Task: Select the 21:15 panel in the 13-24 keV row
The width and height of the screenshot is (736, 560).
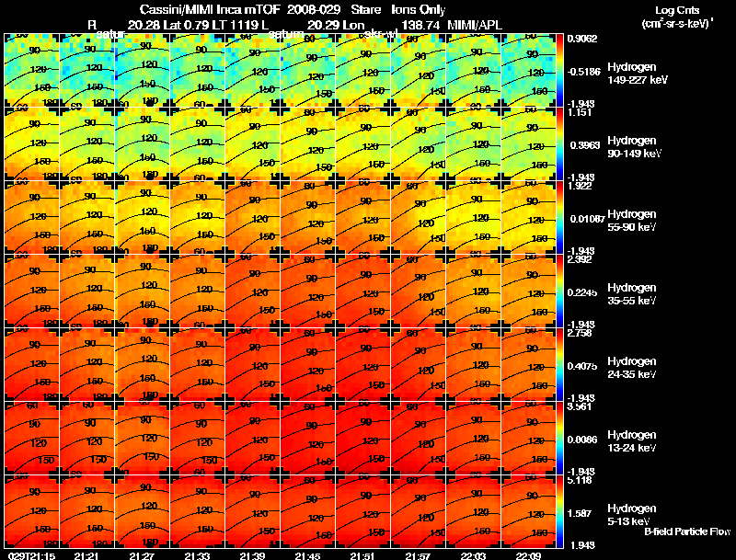Action: point(32,438)
